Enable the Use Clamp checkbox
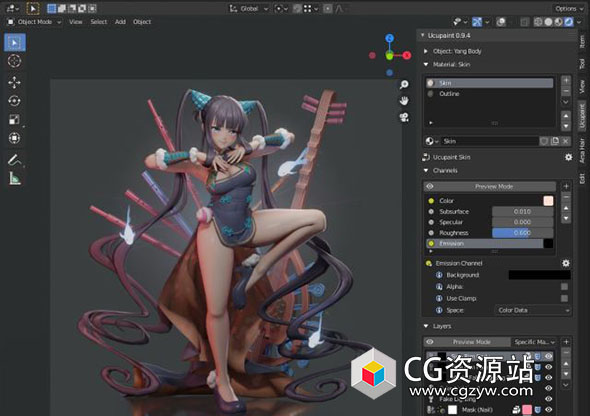590x416 pixels. point(564,298)
